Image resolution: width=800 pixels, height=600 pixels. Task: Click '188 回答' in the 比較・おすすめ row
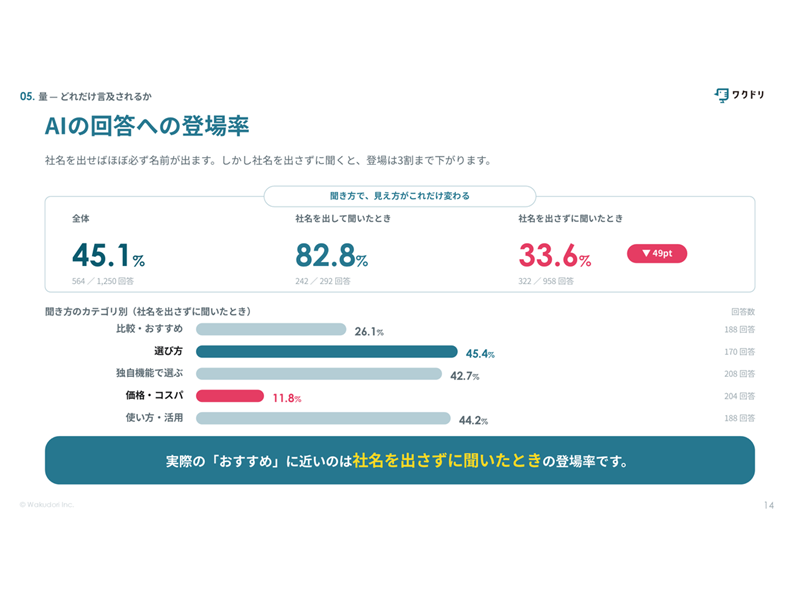tap(740, 330)
